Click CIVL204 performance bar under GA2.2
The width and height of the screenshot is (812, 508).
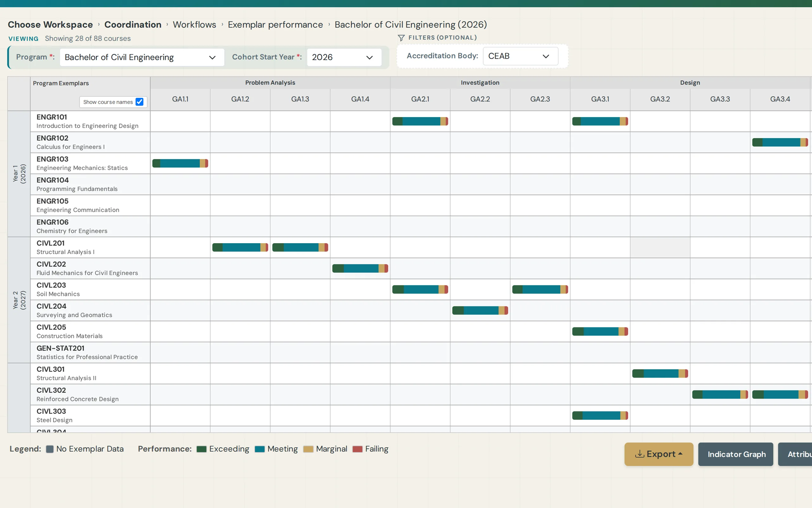pos(480,311)
